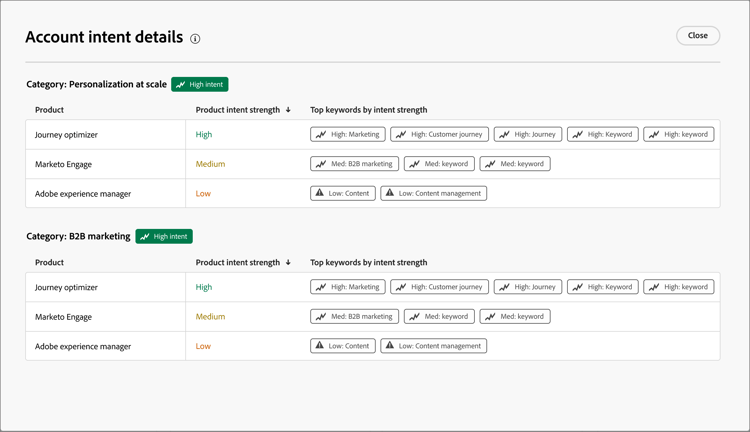Click the 'Low: Content' warning tag in first table
The width and height of the screenshot is (750, 432).
[343, 194]
